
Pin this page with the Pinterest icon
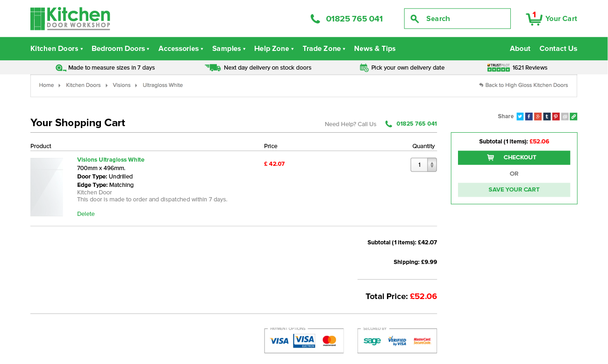tap(556, 116)
